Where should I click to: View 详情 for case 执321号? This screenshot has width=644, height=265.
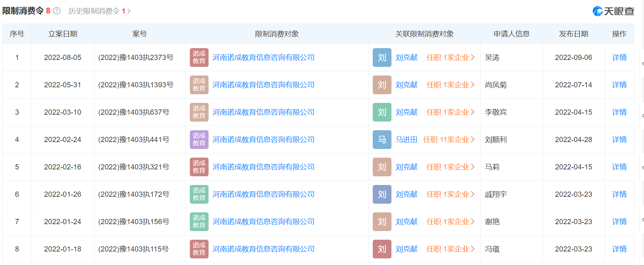tap(619, 167)
